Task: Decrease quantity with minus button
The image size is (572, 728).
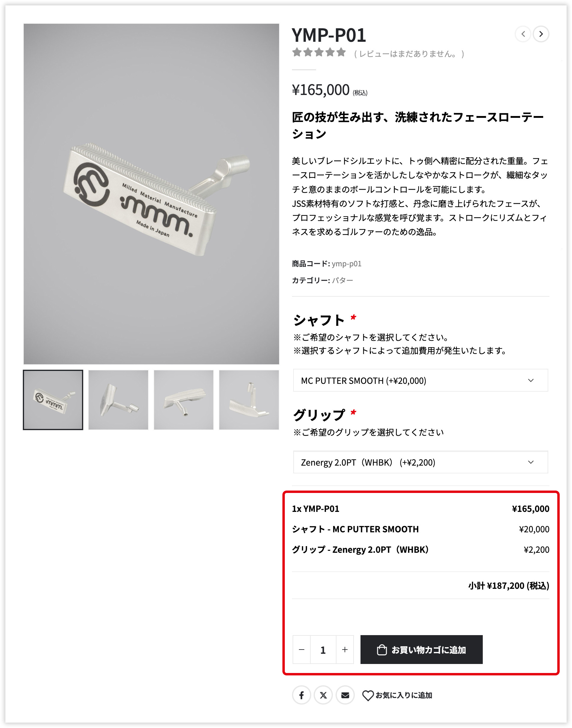Action: pyautogui.click(x=301, y=650)
